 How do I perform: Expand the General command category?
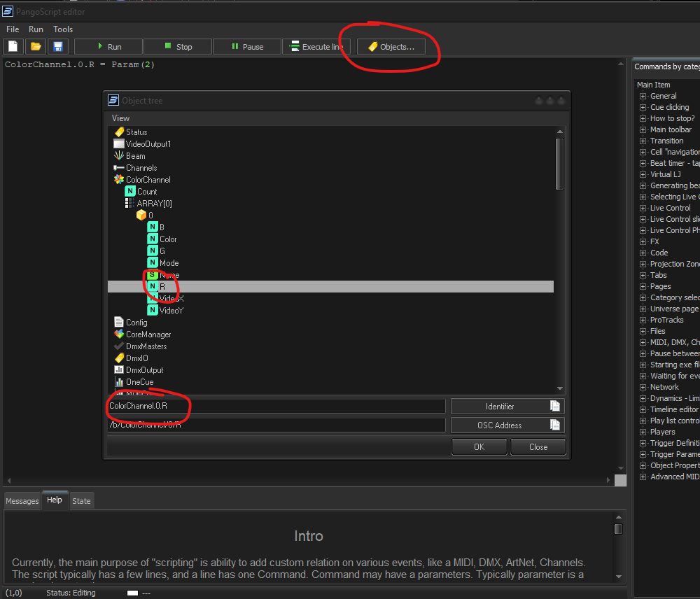click(x=643, y=96)
